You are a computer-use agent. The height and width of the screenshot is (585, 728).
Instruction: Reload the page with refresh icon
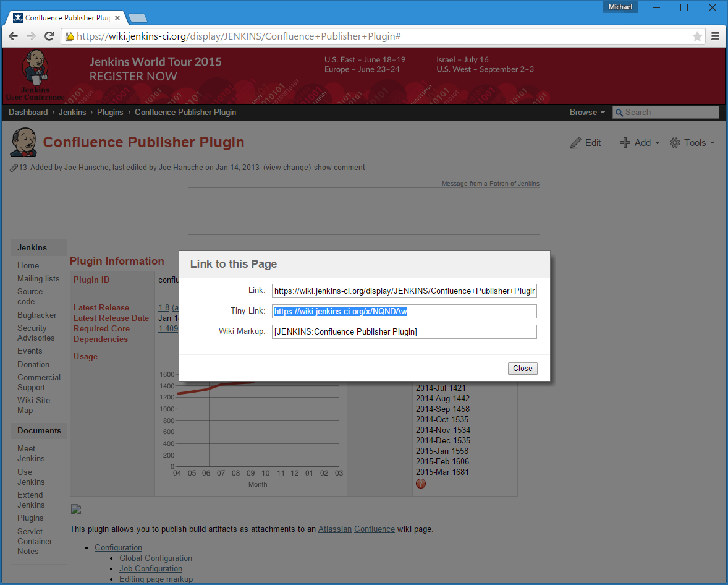tap(49, 36)
